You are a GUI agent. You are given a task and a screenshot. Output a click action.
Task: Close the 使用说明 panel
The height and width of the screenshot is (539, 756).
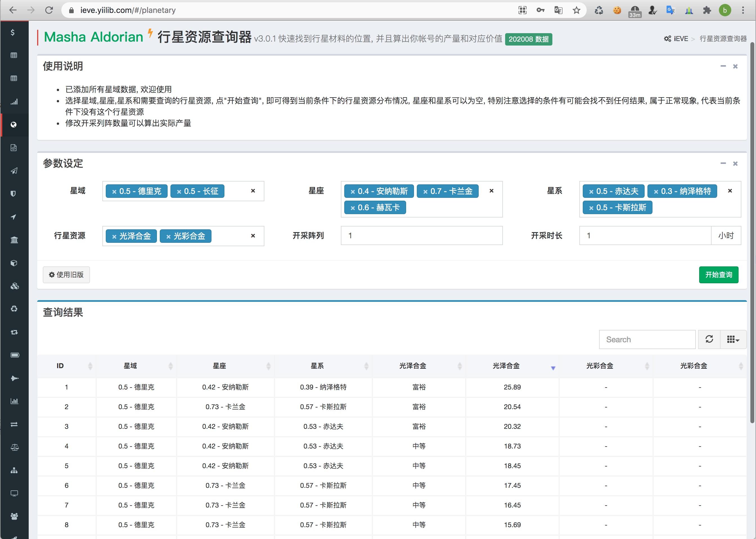735,66
